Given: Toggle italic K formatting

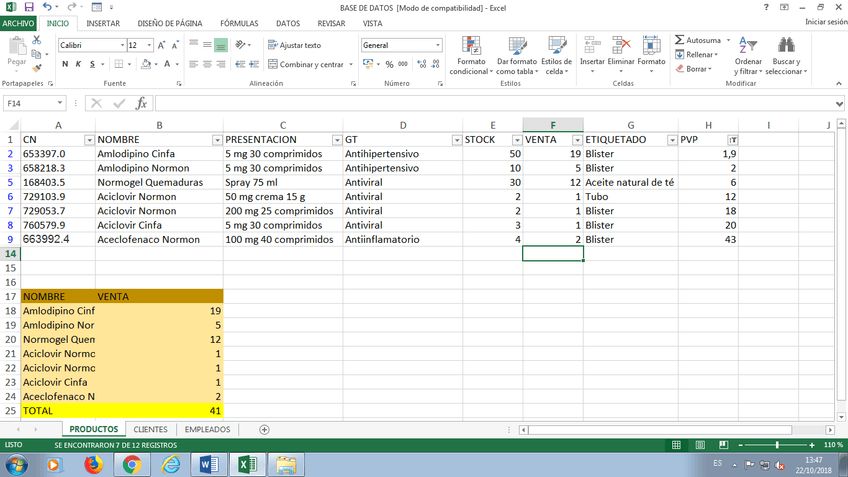Looking at the screenshot, I should coord(78,64).
